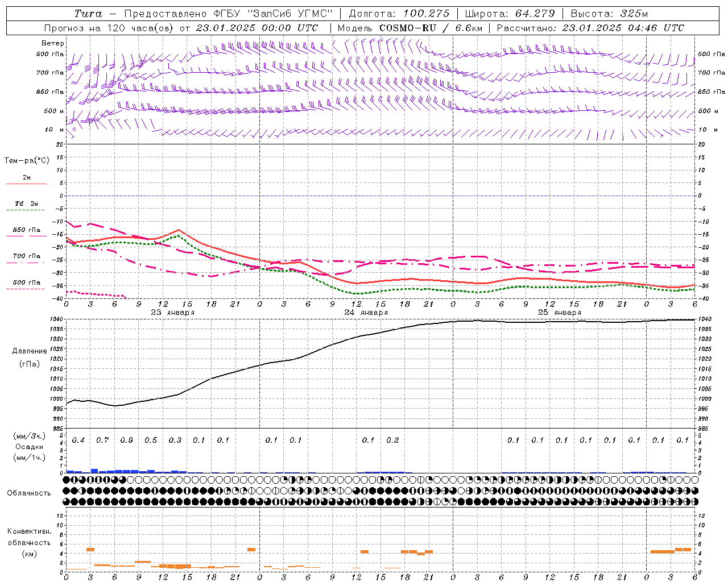Select the elevation text "Высота: 325м"
This screenshot has width=728, height=582.
coord(609,14)
